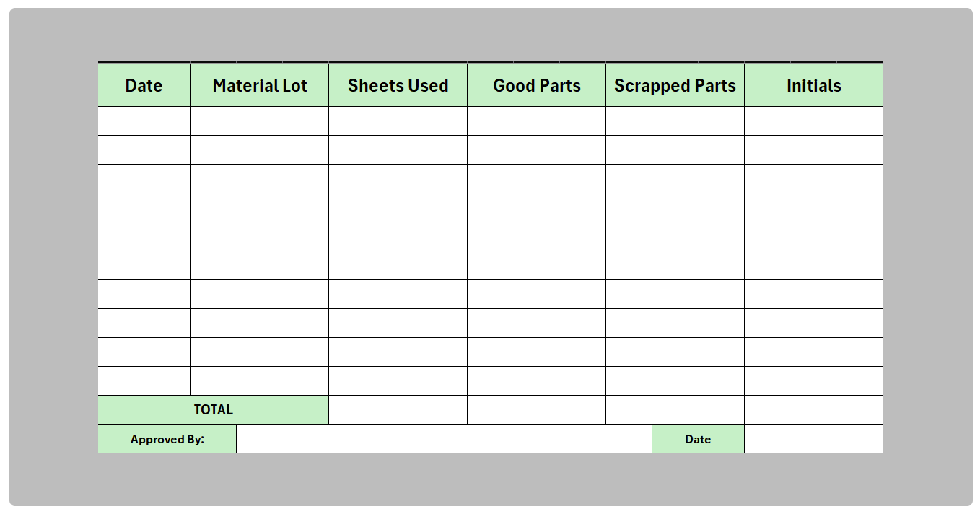Viewport: 980px width, 509px height.
Task: Click the blank cell right of bottom Date label
Action: coord(813,439)
